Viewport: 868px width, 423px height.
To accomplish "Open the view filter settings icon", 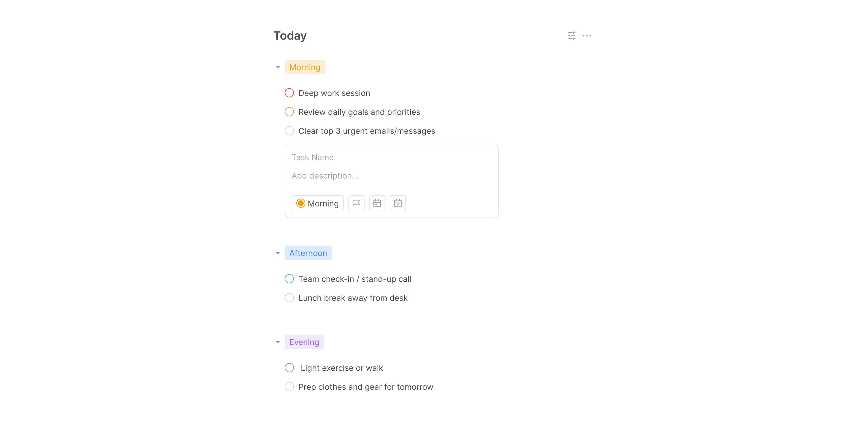I will click(571, 36).
